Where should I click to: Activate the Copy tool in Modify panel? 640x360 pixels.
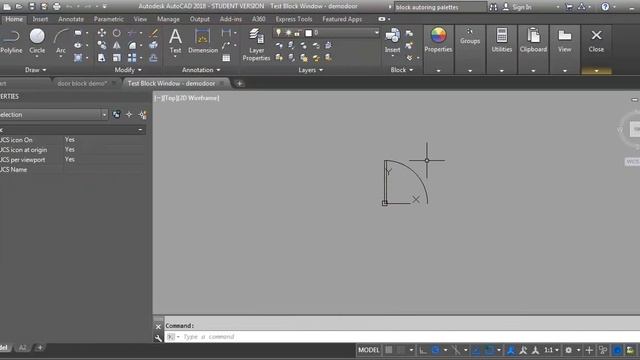click(x=102, y=45)
